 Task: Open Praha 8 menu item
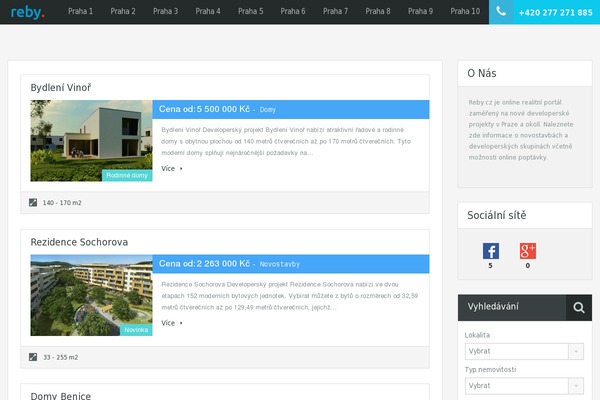[378, 11]
